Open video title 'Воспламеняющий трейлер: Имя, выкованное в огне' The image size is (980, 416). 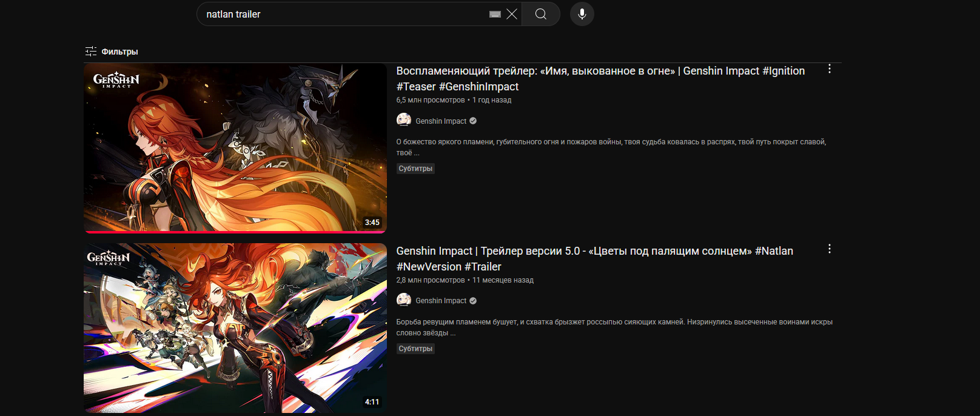[600, 79]
